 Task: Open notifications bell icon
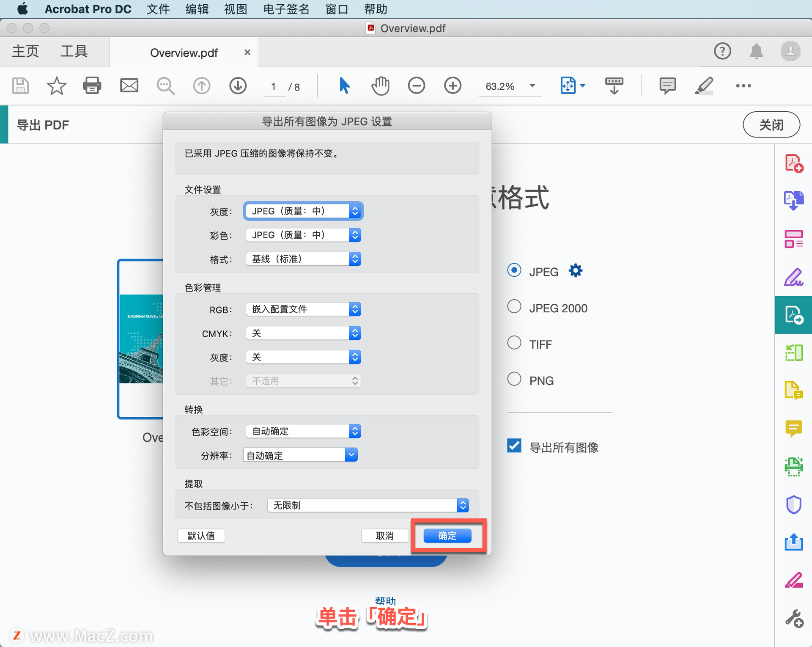(x=756, y=52)
